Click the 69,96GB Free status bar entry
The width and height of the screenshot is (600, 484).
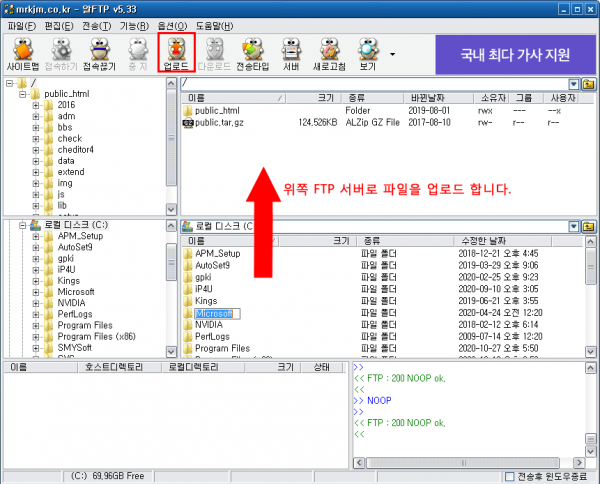pos(108,476)
